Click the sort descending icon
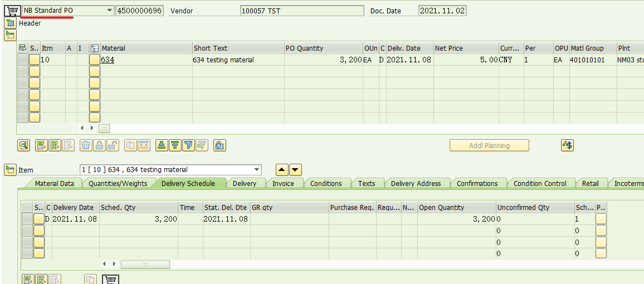Viewport: 644px width, 284px height. click(x=175, y=145)
